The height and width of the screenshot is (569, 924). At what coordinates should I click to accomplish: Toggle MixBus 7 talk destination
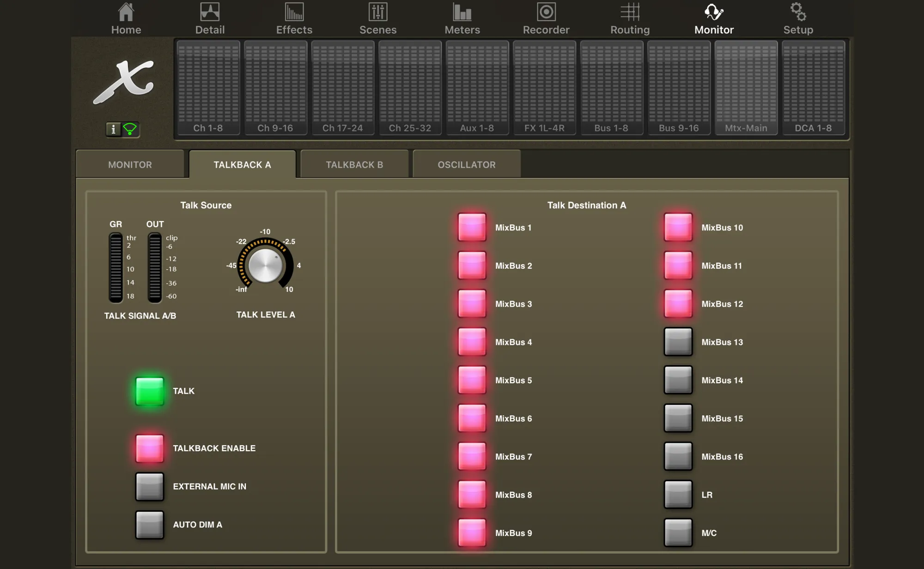pyautogui.click(x=472, y=456)
